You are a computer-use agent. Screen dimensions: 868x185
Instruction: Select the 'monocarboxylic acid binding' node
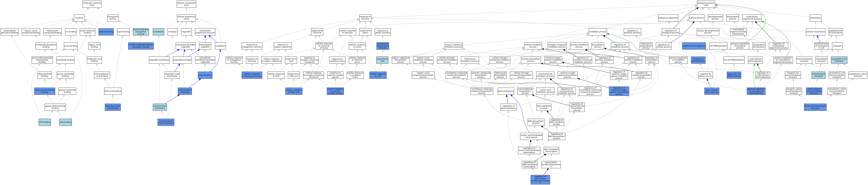pos(102,75)
